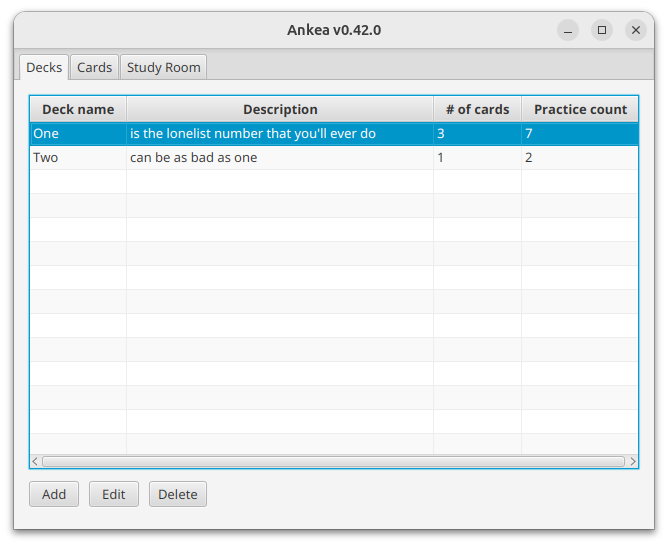Sort by Description column header
Image resolution: width=668 pixels, height=546 pixels.
pos(280,109)
